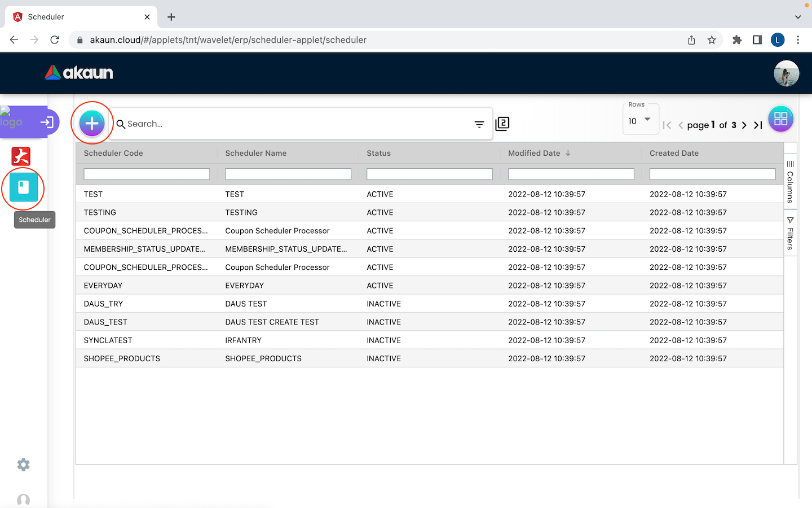812x508 pixels.
Task: Click the Search input field
Action: pyautogui.click(x=293, y=124)
